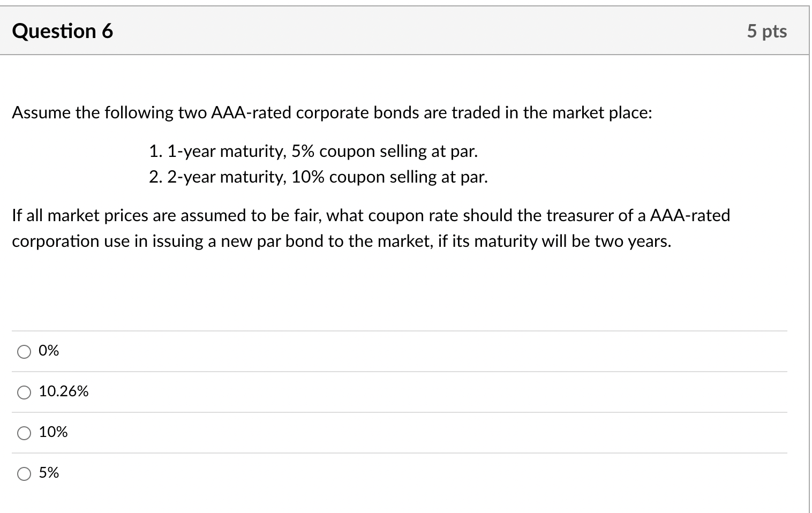Click the sentence starting "Assume the following"
812x513 pixels.
pyautogui.click(x=332, y=113)
